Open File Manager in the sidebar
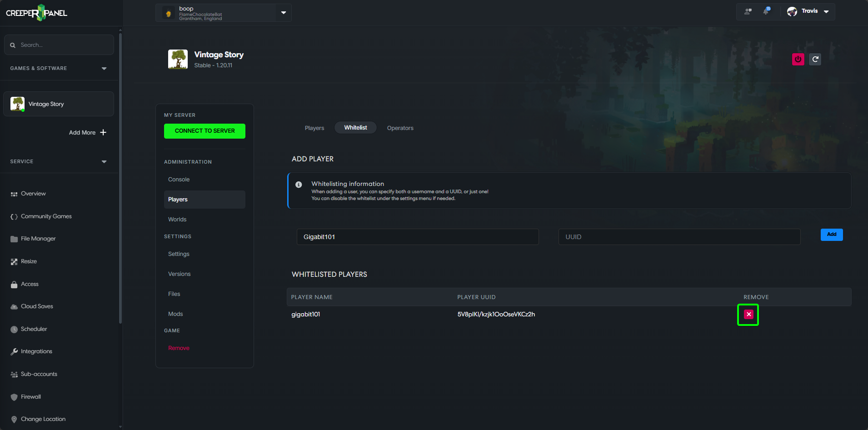 point(38,239)
